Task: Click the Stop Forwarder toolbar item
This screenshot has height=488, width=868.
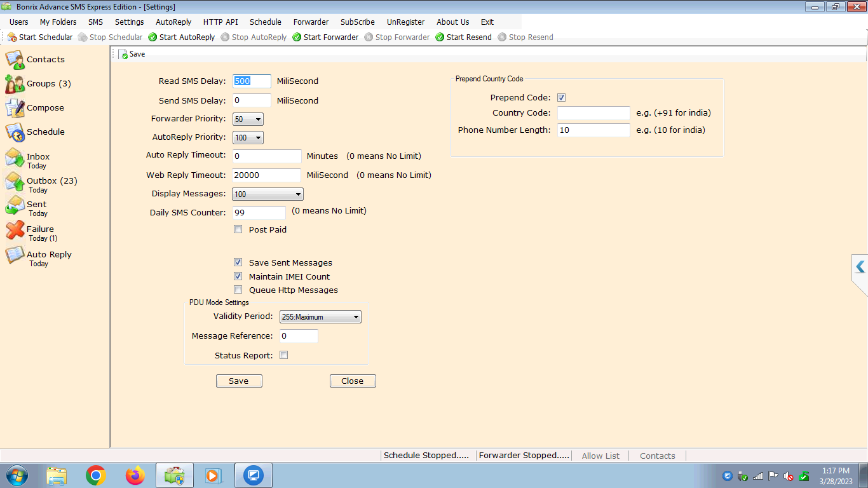Action: coord(397,37)
